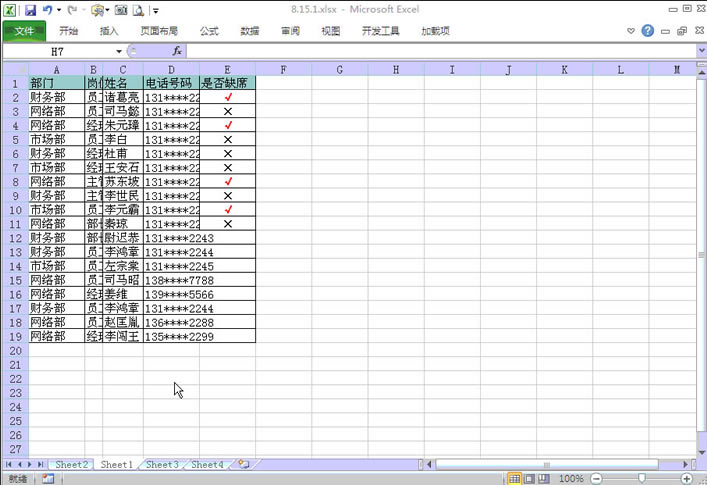Open the 公式 Formulas ribbon tab
Image resolution: width=707 pixels, height=485 pixels.
pyautogui.click(x=209, y=31)
